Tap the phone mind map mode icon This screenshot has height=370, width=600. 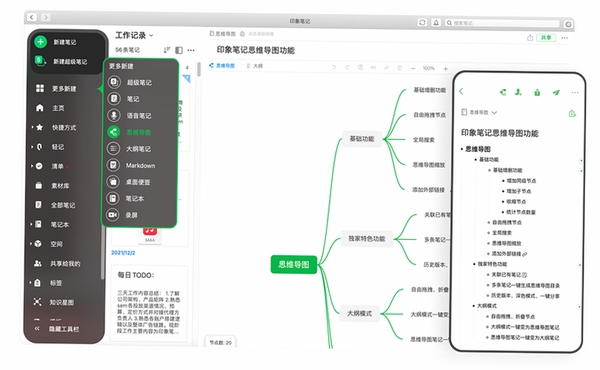[503, 92]
